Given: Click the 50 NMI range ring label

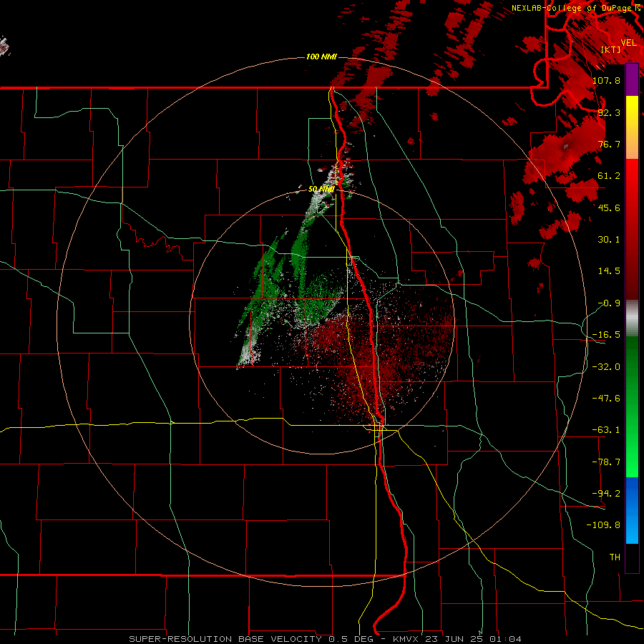Looking at the screenshot, I should click(x=321, y=190).
